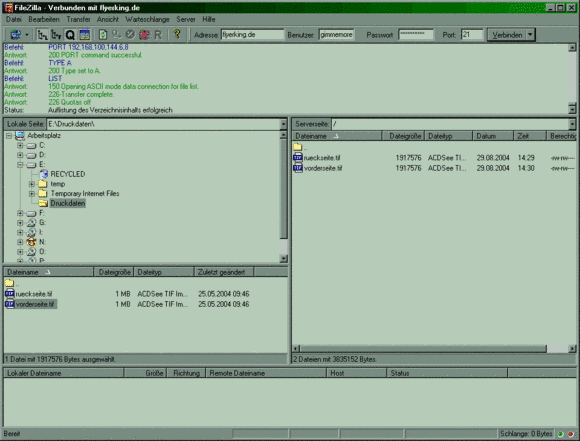Select rueckseite.tif on the server side
Image resolution: width=580 pixels, height=441 pixels.
point(322,158)
